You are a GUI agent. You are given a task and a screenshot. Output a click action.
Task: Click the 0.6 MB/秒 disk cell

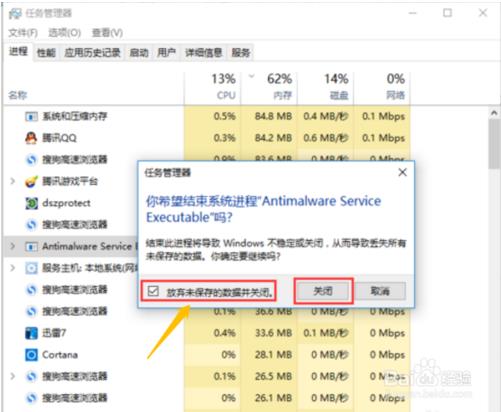[x=326, y=138]
